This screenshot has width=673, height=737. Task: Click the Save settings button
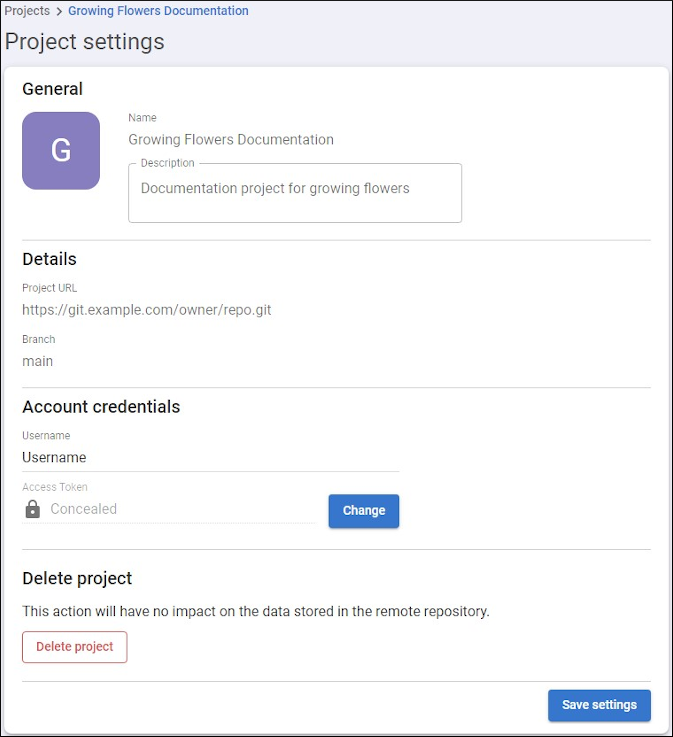(x=599, y=705)
